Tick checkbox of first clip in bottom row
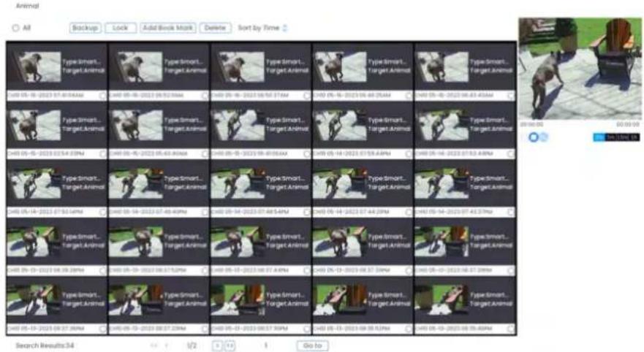 pyautogui.click(x=102, y=329)
